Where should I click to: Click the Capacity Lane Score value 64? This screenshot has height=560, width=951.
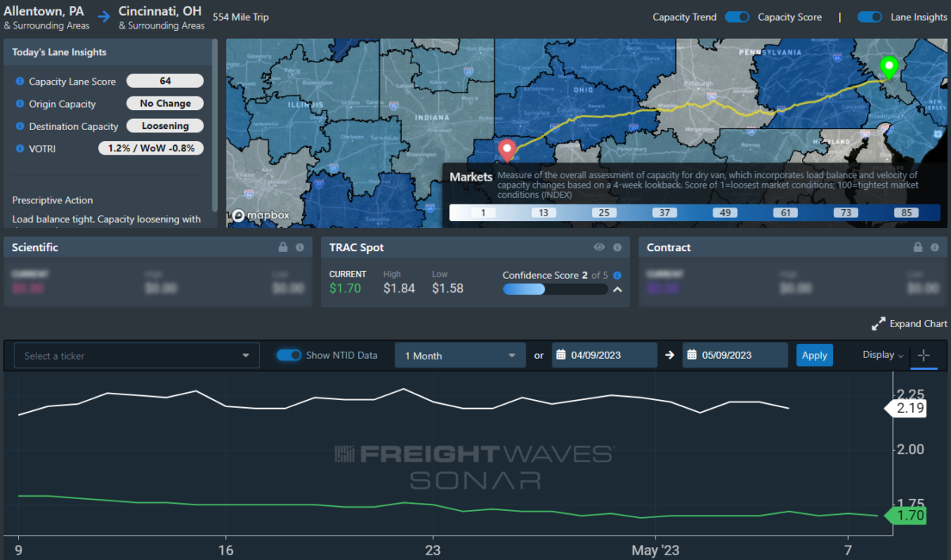(165, 81)
